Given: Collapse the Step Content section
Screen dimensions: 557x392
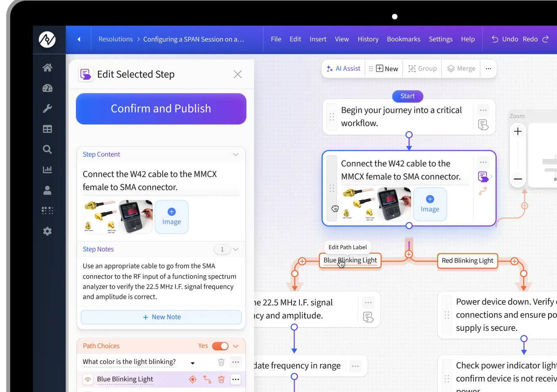Looking at the screenshot, I should (x=235, y=154).
